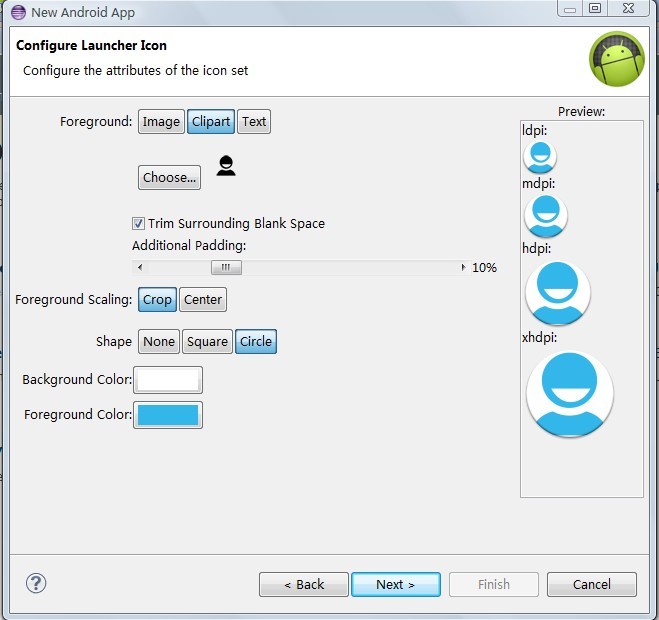Click the Android robot wizard logo
The image size is (659, 620).
tap(617, 59)
